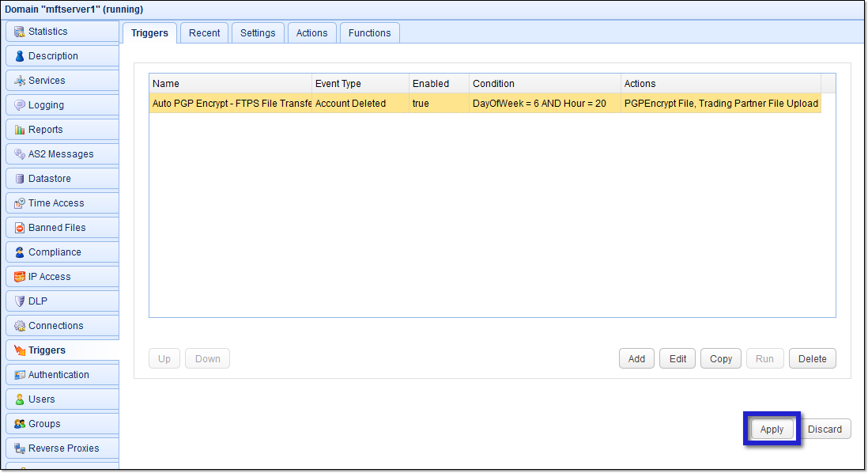Select the Services sidebar icon
The height and width of the screenshot is (473, 868).
(47, 80)
